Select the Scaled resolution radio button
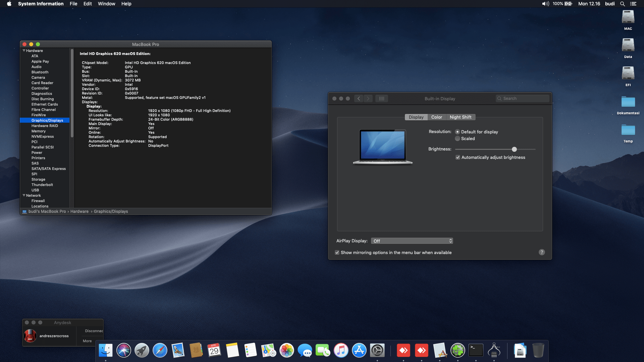Screen dimensions: 644x362 pyautogui.click(x=458, y=138)
